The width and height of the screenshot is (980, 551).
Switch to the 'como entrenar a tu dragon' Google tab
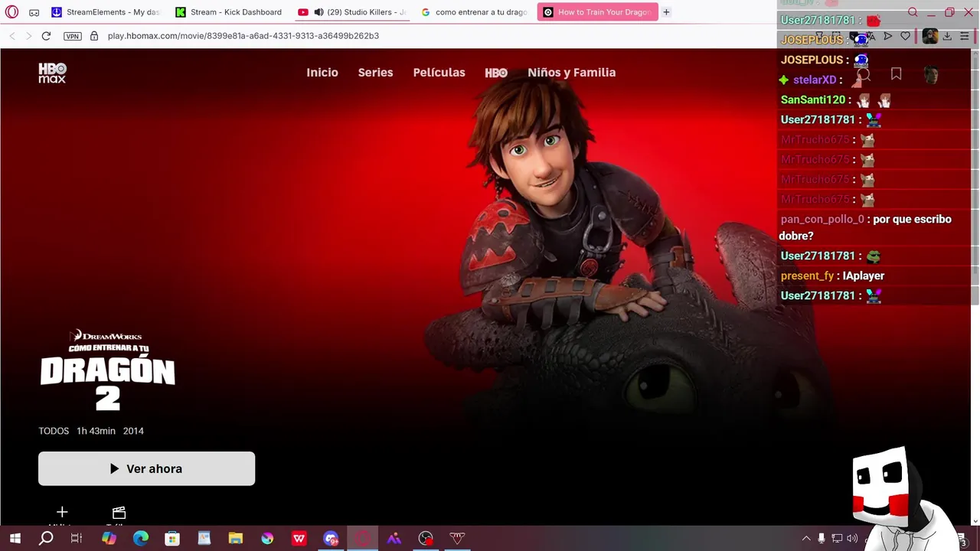click(x=474, y=12)
